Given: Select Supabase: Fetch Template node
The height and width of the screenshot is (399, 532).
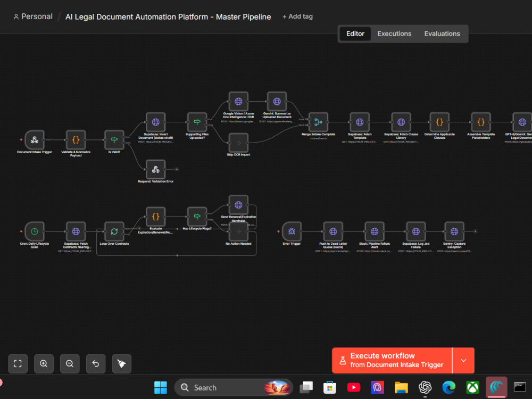Looking at the screenshot, I should point(360,122).
